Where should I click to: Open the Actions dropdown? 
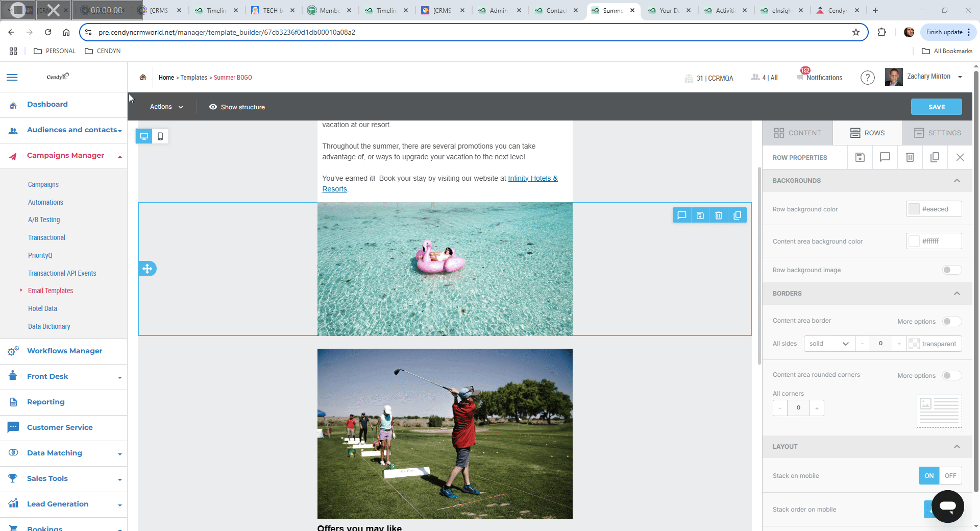[166, 107]
